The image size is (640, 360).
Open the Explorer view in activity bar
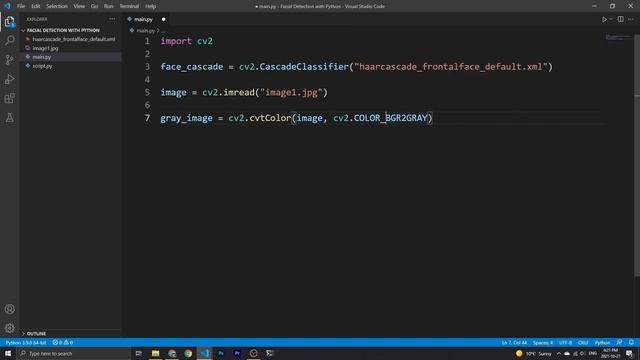[9, 21]
